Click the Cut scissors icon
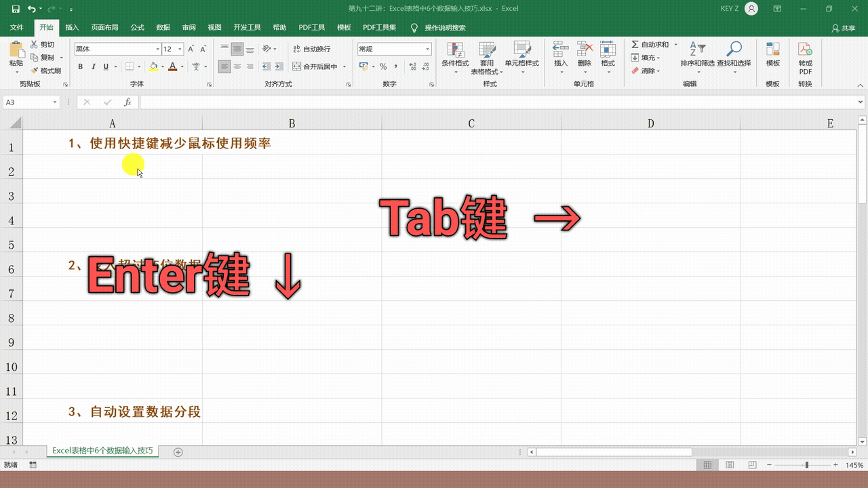This screenshot has height=488, width=868. 34,45
